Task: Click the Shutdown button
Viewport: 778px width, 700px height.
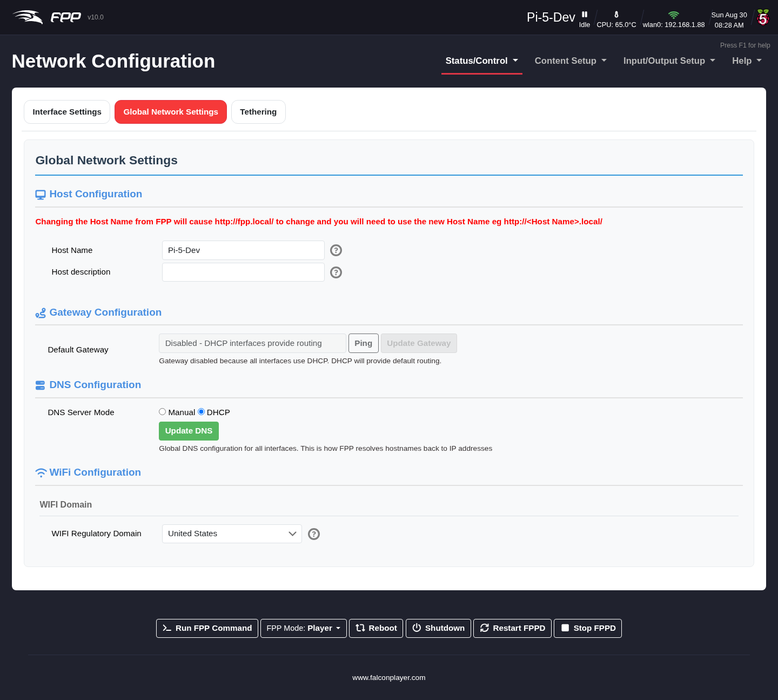Action: tap(438, 628)
